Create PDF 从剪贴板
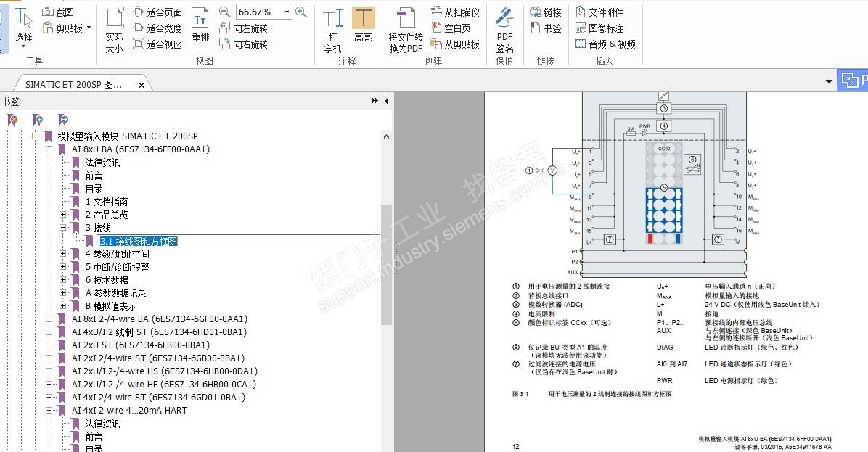This screenshot has width=868, height=452. [x=455, y=44]
